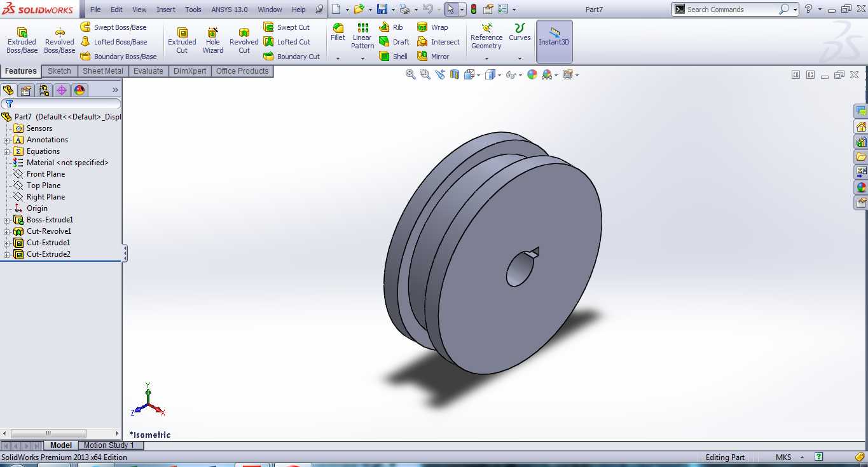Expand the Cut-Revolve1 feature node

7,231
